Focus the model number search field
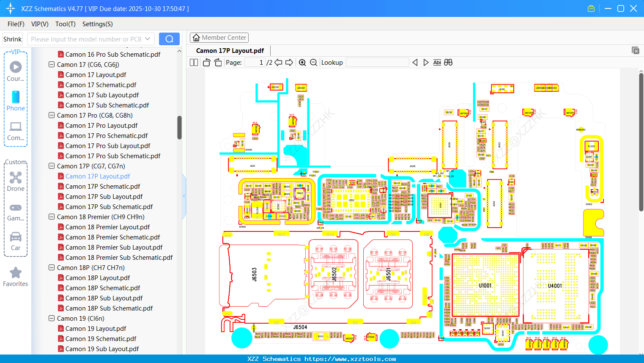644x363 pixels. pyautogui.click(x=86, y=39)
